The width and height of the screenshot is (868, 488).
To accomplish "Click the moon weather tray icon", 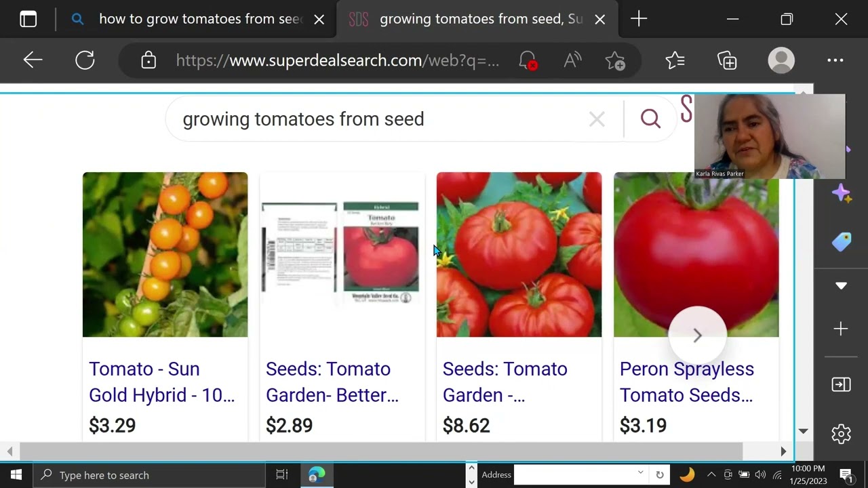I will pos(687,474).
